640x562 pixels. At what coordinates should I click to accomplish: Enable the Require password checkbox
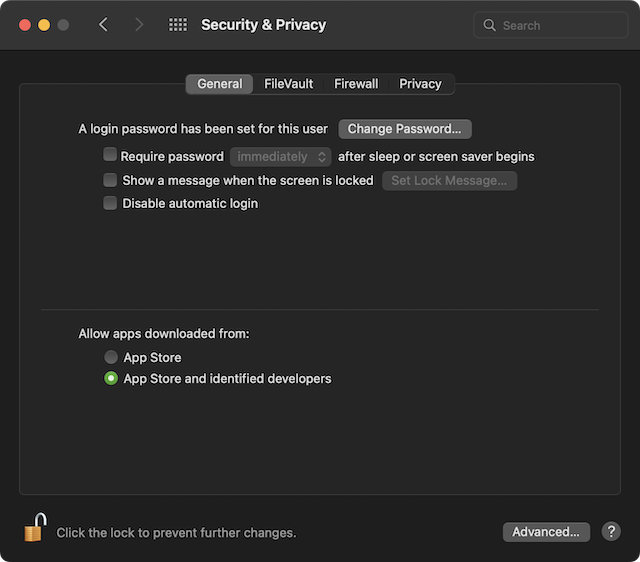click(110, 156)
